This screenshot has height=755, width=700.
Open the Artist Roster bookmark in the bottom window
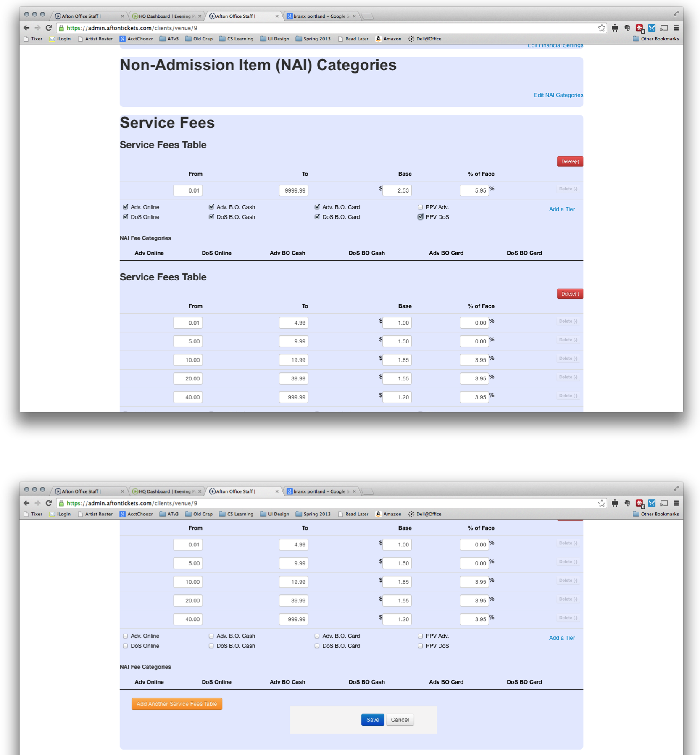click(95, 514)
